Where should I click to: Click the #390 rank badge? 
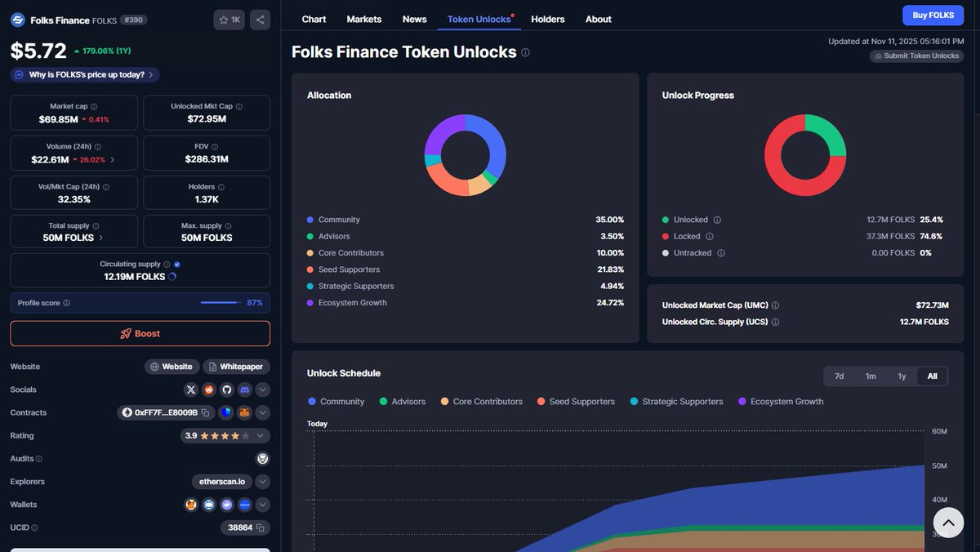(x=134, y=20)
